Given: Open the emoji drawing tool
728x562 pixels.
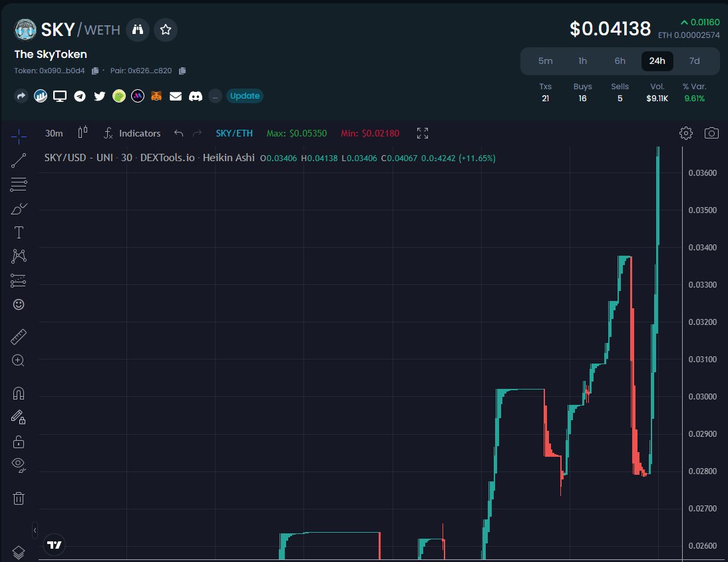Looking at the screenshot, I should pyautogui.click(x=19, y=304).
